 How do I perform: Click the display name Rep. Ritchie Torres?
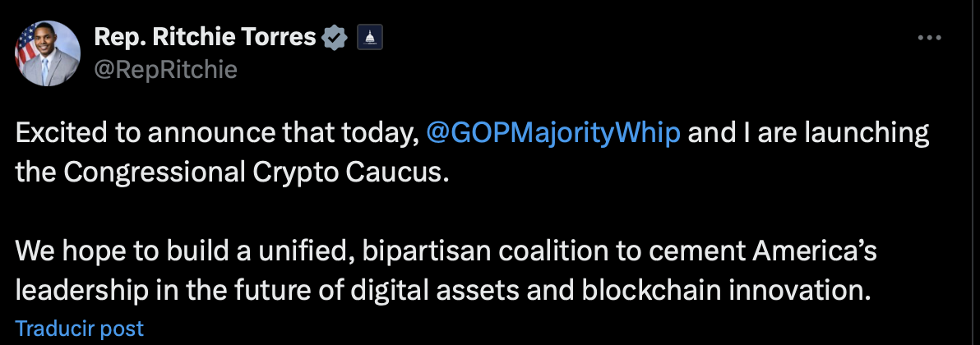click(206, 38)
